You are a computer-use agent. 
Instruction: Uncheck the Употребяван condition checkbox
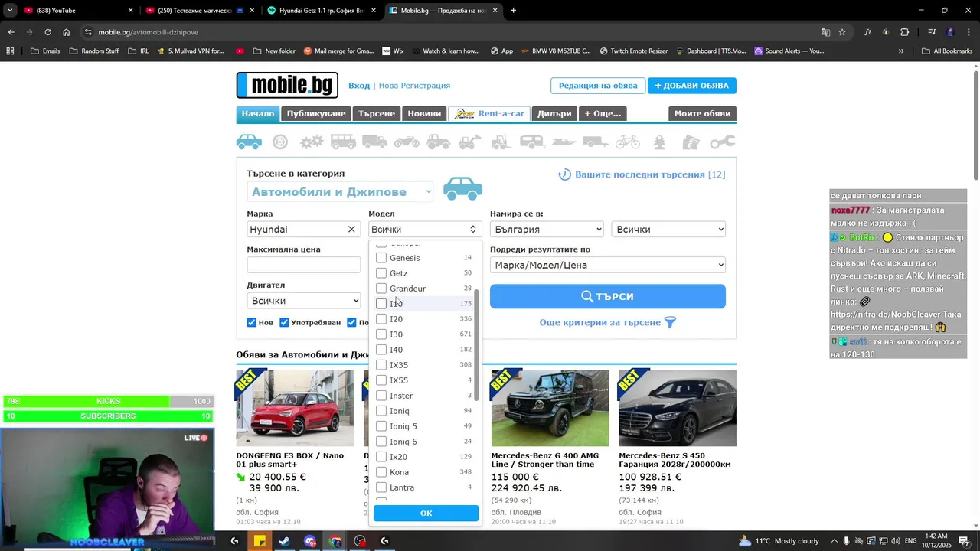(x=284, y=322)
